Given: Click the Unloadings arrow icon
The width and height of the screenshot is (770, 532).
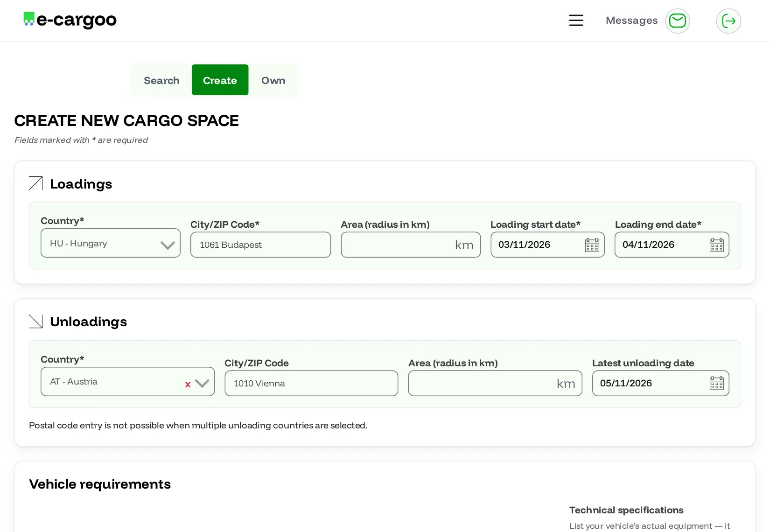Looking at the screenshot, I should [x=36, y=322].
